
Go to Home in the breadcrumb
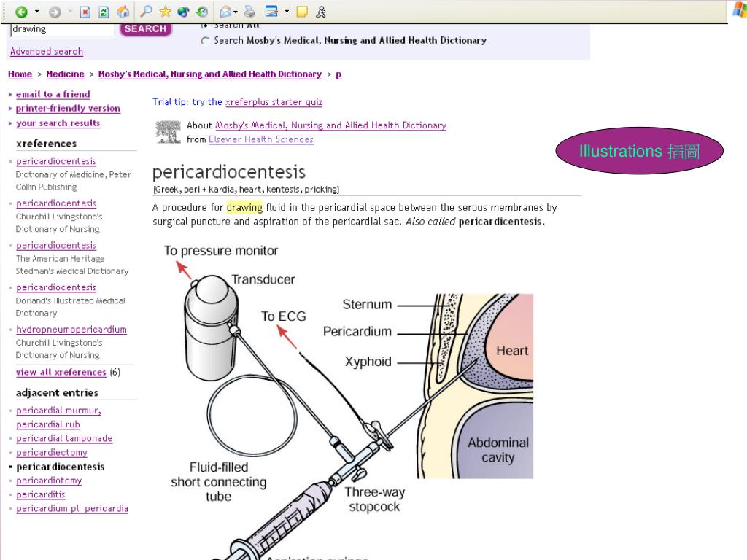coord(20,74)
